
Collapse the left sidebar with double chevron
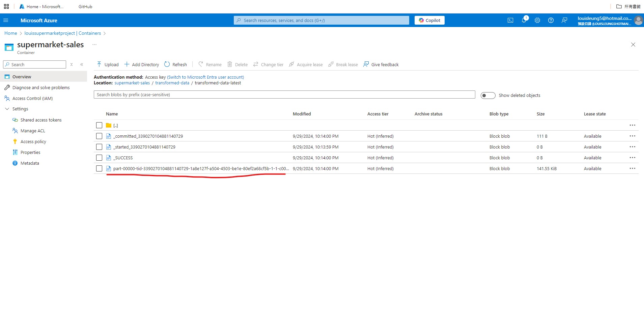[x=82, y=64]
